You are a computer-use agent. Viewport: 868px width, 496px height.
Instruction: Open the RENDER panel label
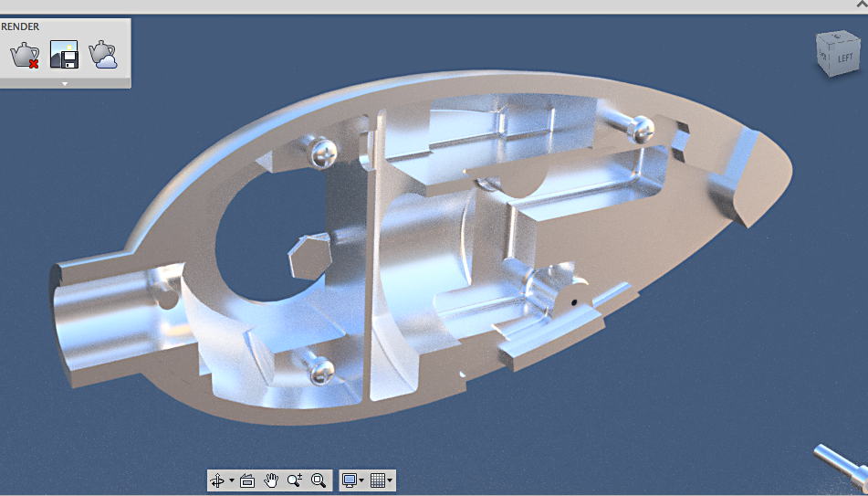[20, 26]
